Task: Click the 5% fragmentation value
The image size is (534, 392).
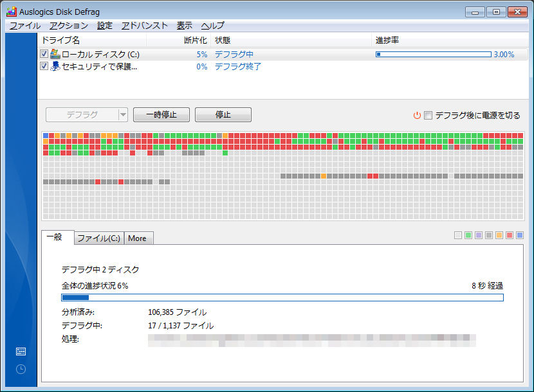Action: 202,55
